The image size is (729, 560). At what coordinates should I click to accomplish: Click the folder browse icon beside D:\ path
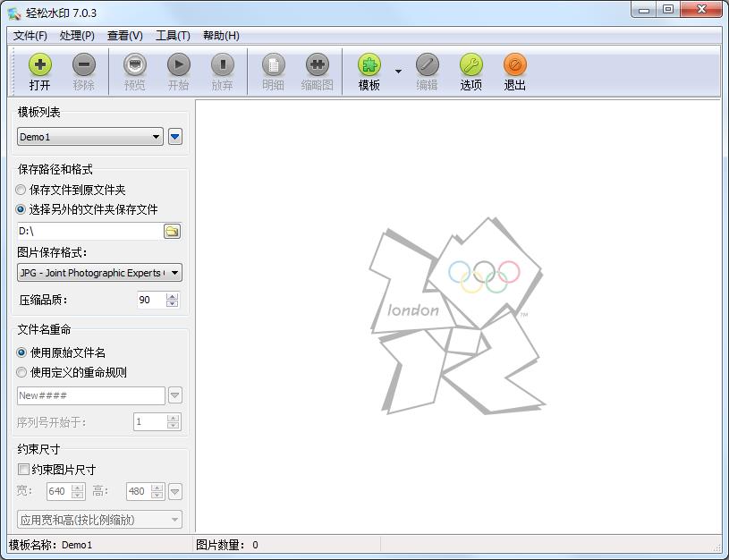click(x=172, y=231)
